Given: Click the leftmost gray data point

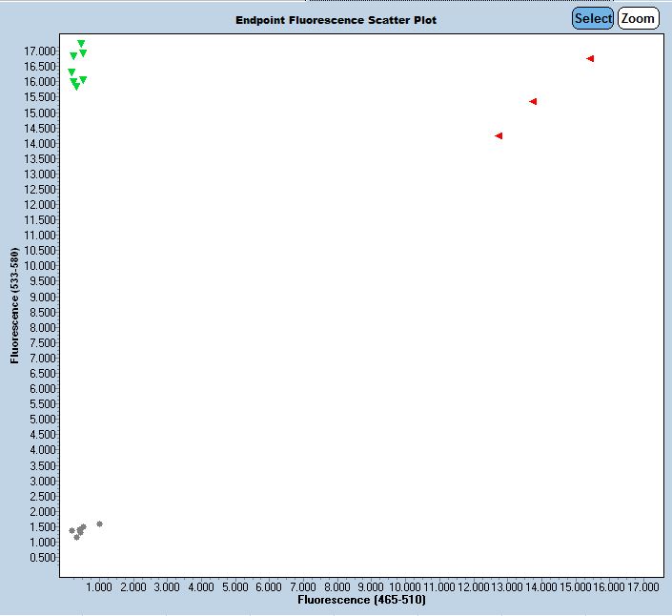Looking at the screenshot, I should (71, 530).
